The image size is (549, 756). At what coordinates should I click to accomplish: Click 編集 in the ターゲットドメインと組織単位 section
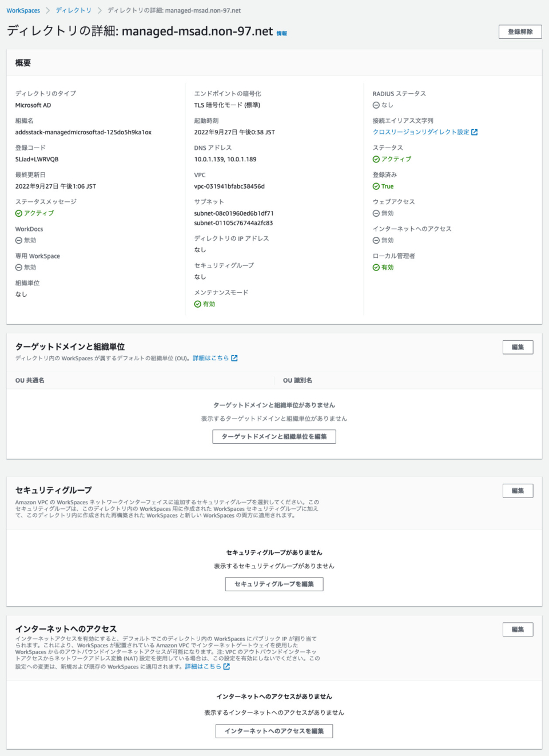[x=518, y=347]
